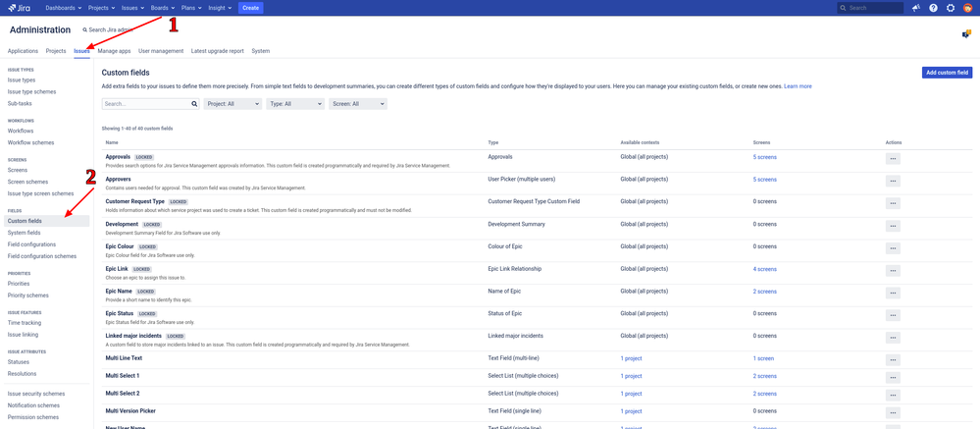This screenshot has height=429, width=980.
Task: Open actions menu for Approvals field
Action: click(893, 159)
